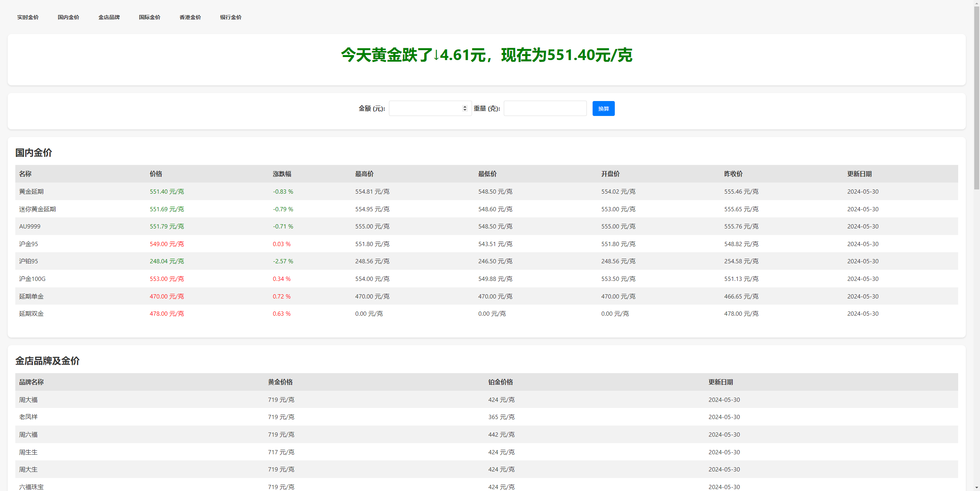Click the 周大福 brand row
Screen dimensions: 980x491
click(x=28, y=400)
